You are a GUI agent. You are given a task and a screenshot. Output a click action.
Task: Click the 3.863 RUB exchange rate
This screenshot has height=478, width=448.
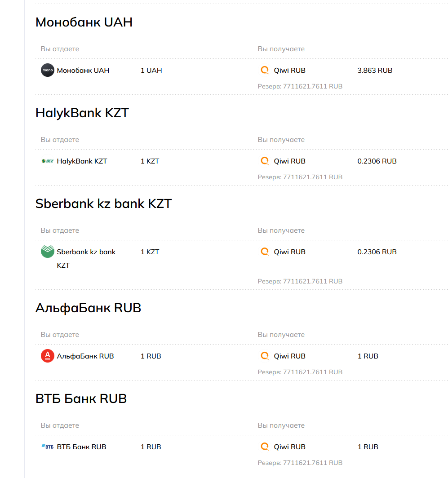click(x=375, y=71)
